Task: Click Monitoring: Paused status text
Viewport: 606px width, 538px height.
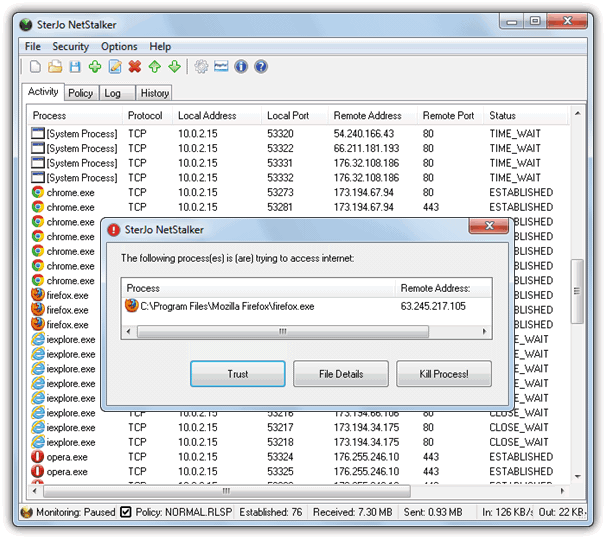Action: coord(76,512)
